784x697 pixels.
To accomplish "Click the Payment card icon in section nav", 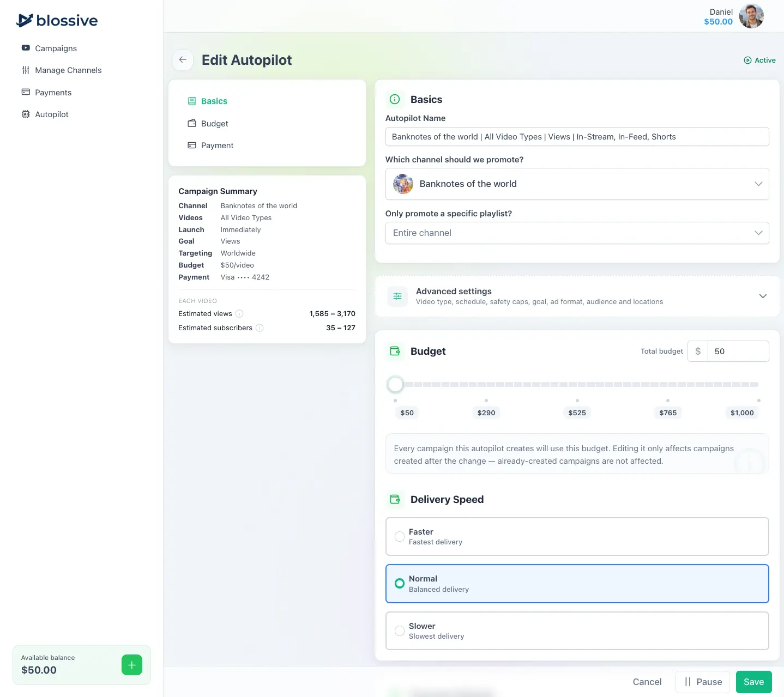I will click(192, 146).
